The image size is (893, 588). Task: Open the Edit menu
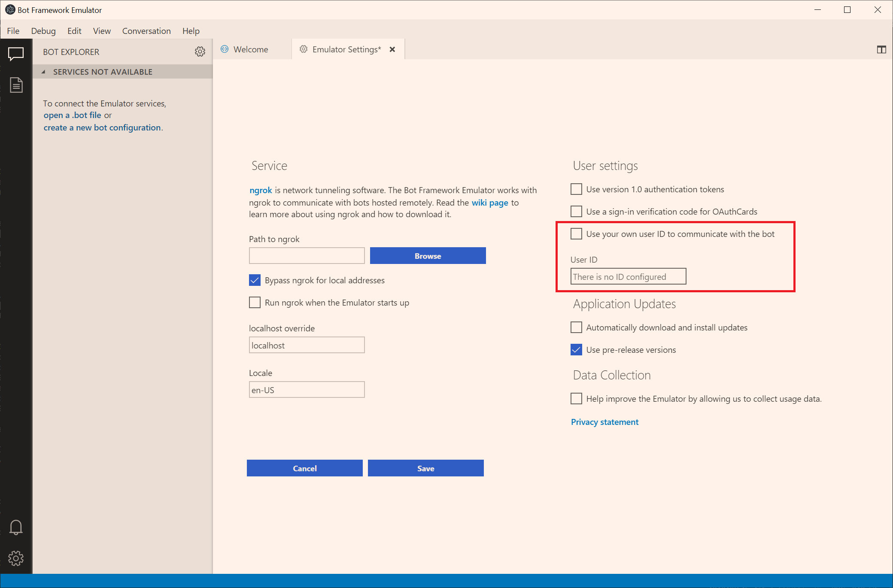(74, 31)
